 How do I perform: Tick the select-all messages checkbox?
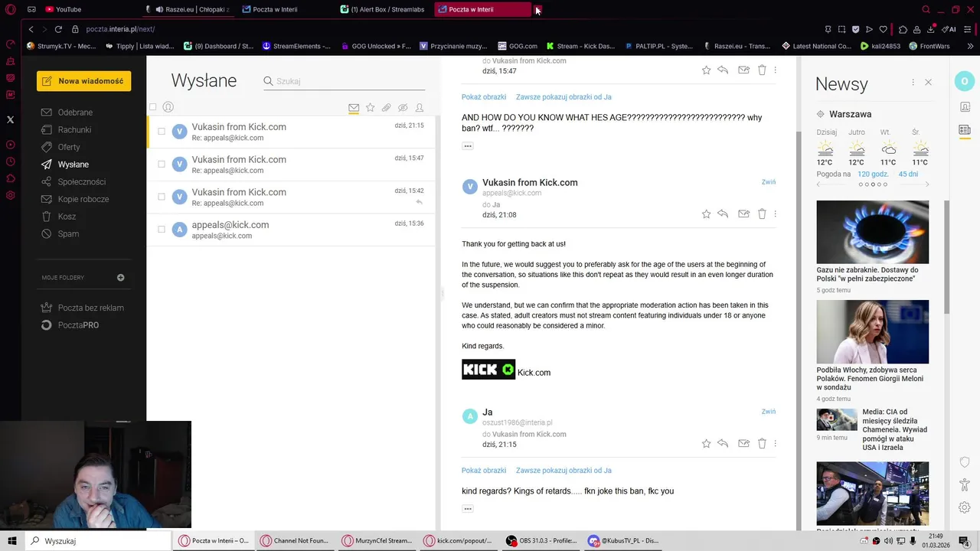(153, 107)
